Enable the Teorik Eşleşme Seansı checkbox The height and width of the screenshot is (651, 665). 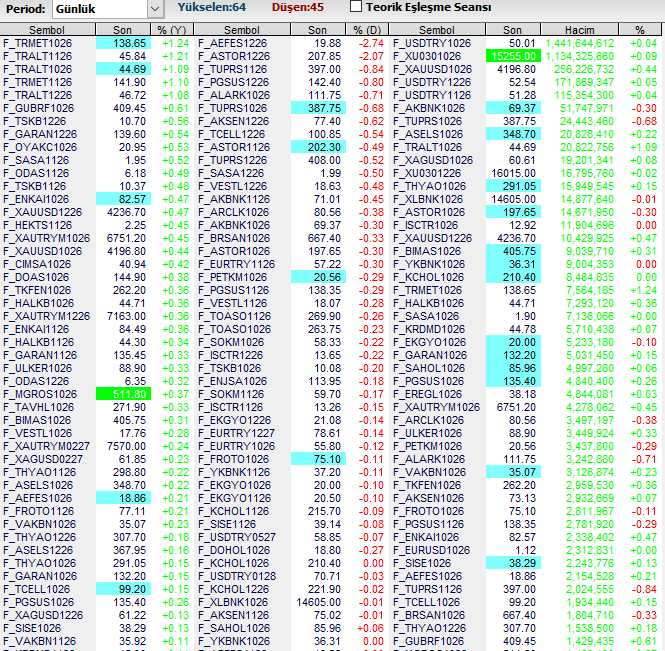[356, 6]
